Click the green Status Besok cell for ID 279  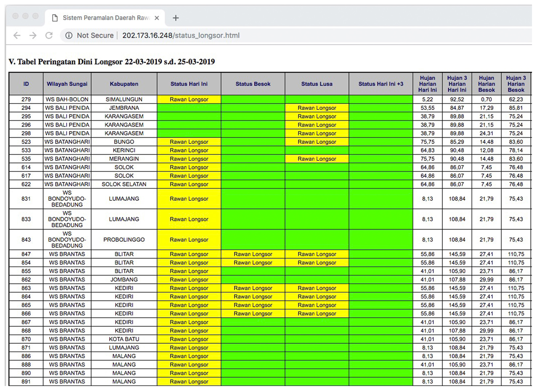pos(253,99)
